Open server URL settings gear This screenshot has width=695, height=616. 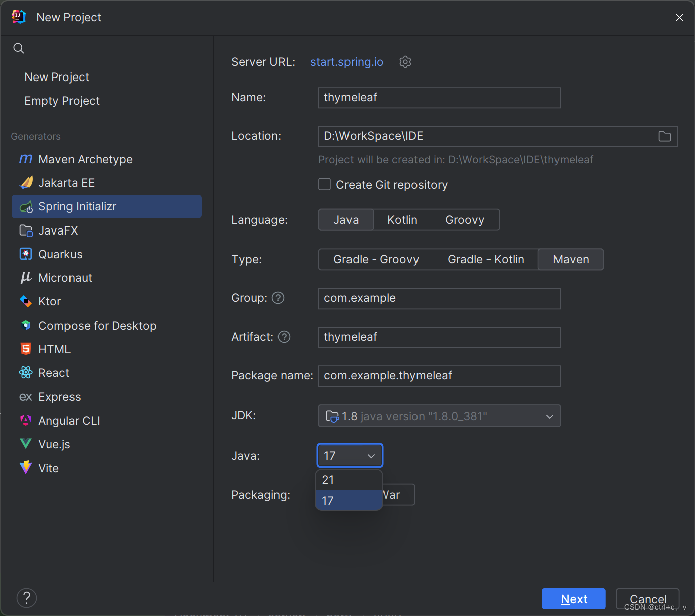pyautogui.click(x=405, y=62)
